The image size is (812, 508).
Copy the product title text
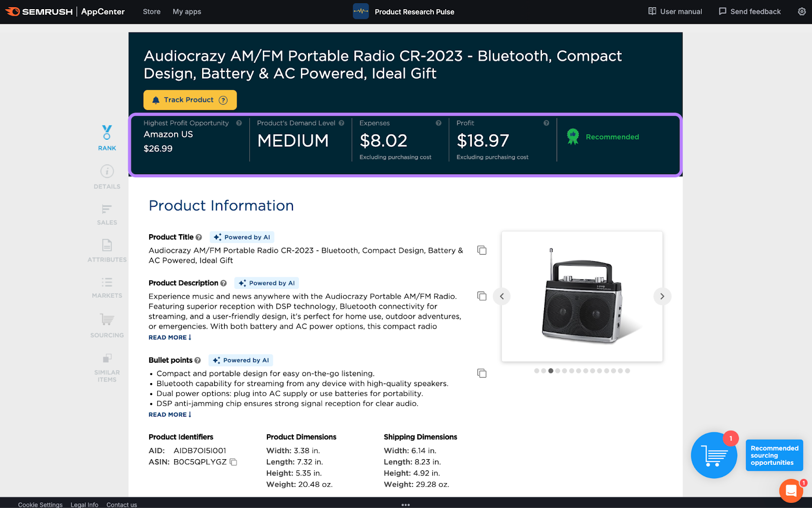482,250
